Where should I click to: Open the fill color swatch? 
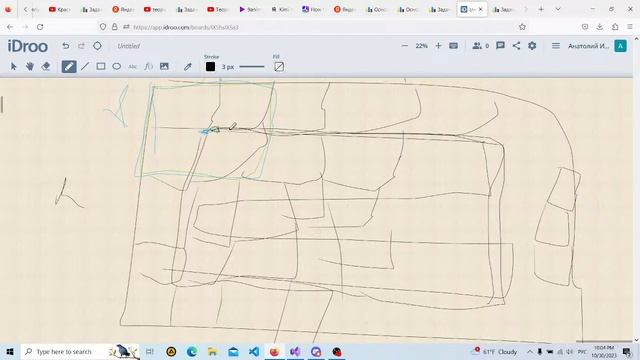click(279, 67)
